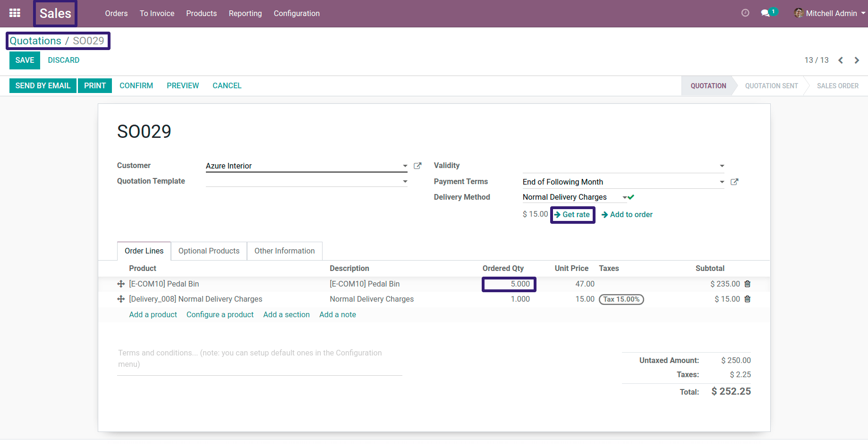Click the Save button
This screenshot has height=448, width=868.
click(25, 60)
